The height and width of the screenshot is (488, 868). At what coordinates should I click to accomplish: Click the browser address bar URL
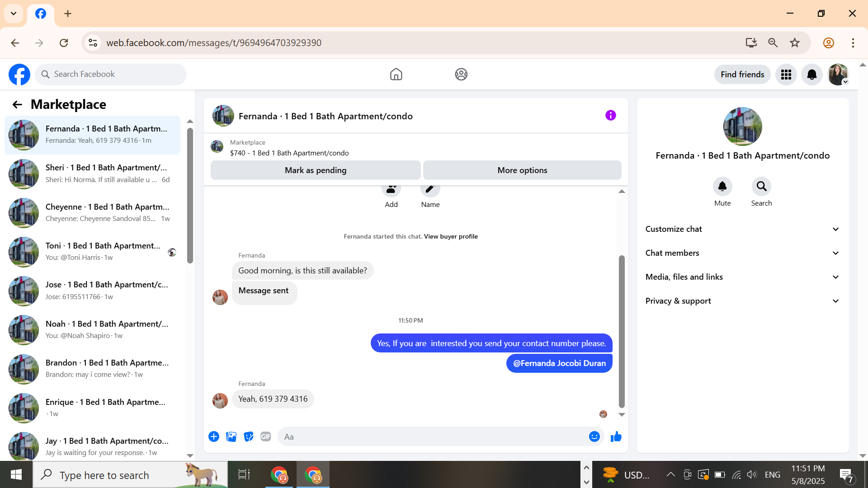pyautogui.click(x=214, y=43)
